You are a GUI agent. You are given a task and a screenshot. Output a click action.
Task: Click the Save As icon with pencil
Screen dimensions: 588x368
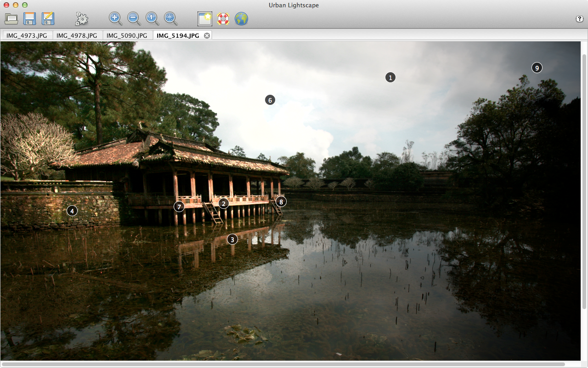pyautogui.click(x=48, y=19)
